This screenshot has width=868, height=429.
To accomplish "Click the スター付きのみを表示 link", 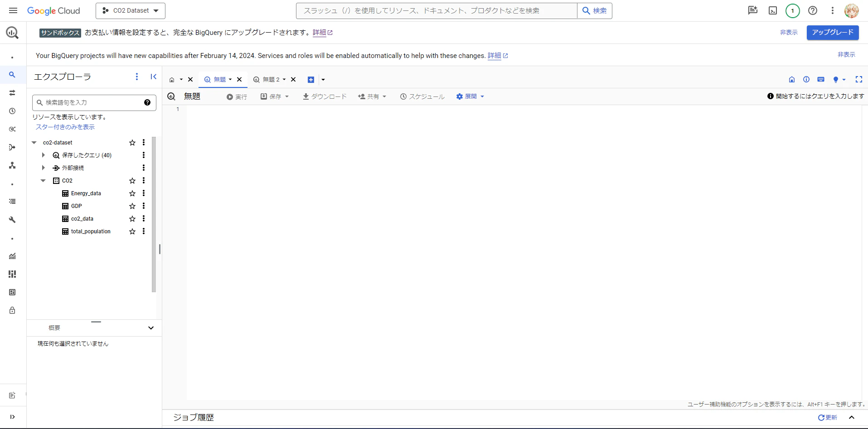I will (x=65, y=127).
